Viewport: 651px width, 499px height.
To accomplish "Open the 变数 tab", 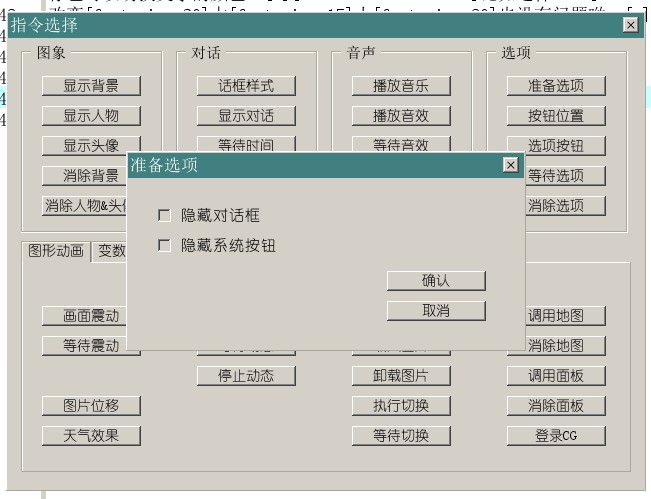I will pyautogui.click(x=111, y=252).
